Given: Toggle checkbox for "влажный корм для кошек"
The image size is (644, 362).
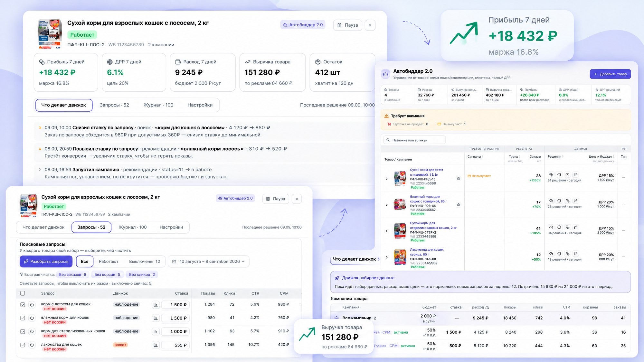Looking at the screenshot, I should tap(23, 318).
